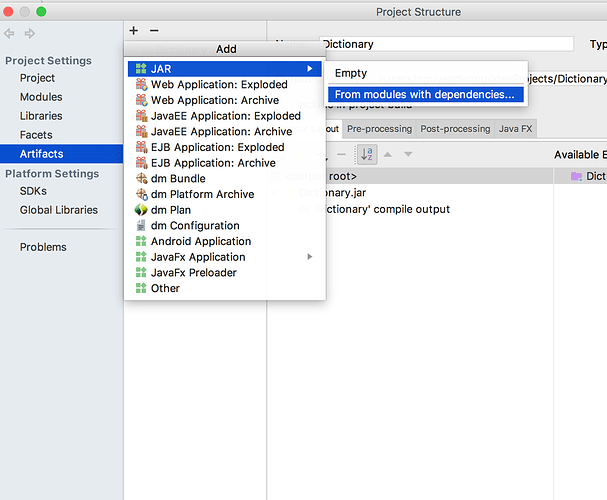
Task: Click the artifact Name input field
Action: pyautogui.click(x=447, y=44)
